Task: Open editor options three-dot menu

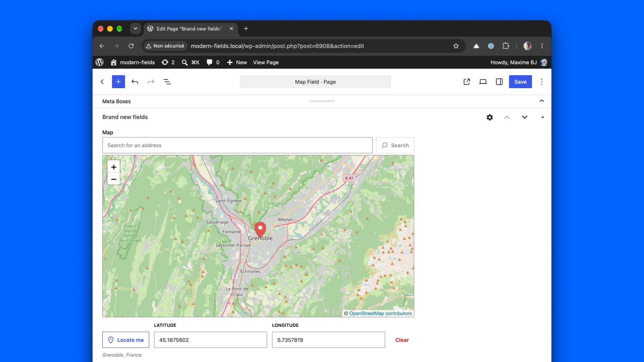Action: tap(542, 82)
